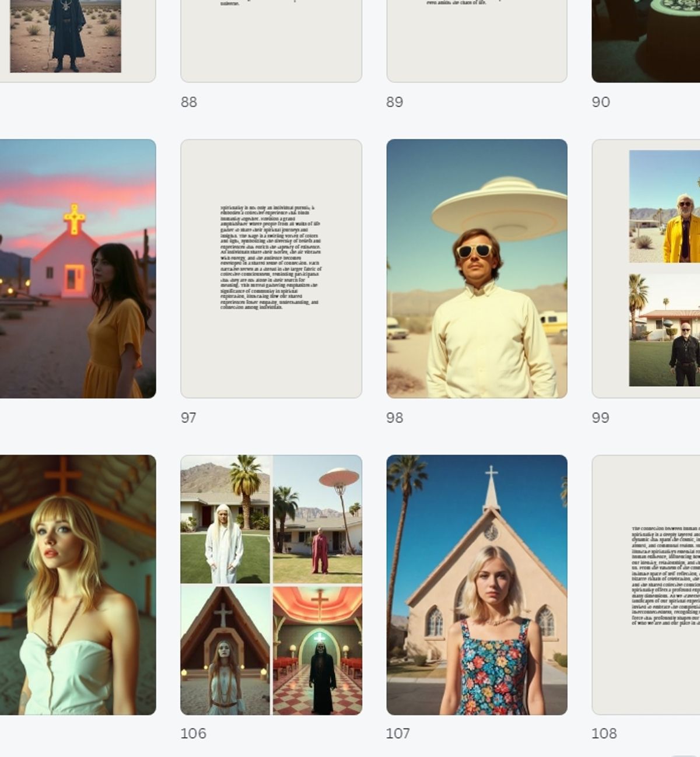The image size is (700, 757).
Task: Click the page number label 107
Action: 398,733
